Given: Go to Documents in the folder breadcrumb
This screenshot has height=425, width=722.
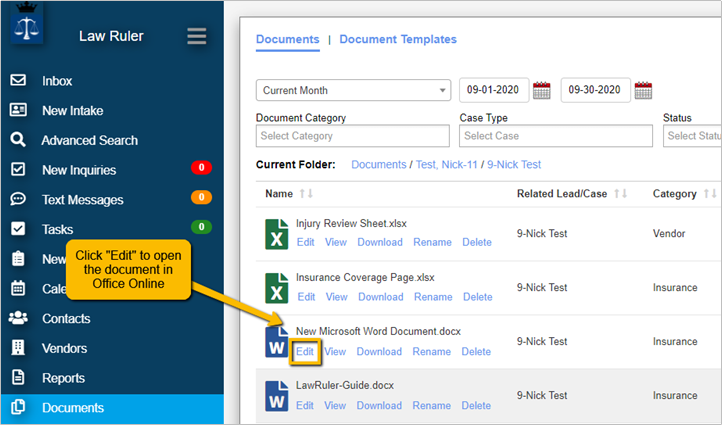Looking at the screenshot, I should (378, 165).
